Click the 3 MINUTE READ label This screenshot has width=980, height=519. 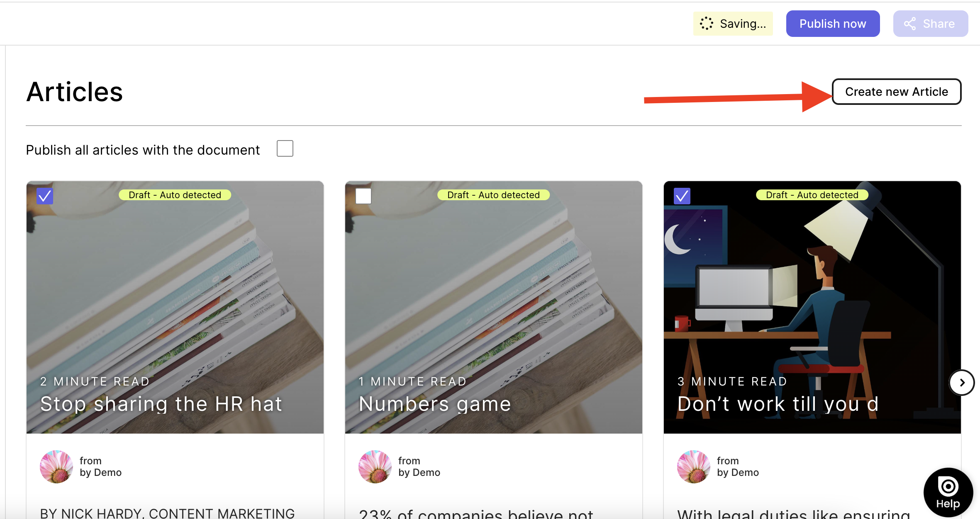(732, 381)
